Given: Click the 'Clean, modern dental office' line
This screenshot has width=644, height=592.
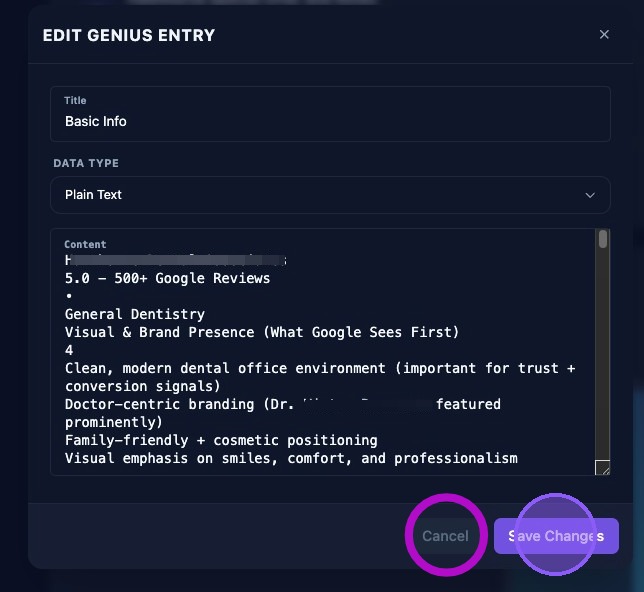Looking at the screenshot, I should 320,377.
